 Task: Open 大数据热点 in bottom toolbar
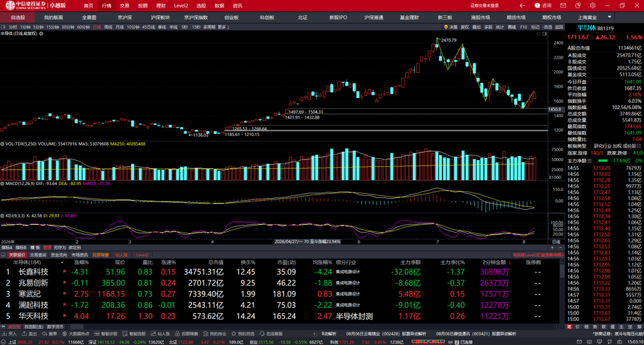(x=75, y=335)
